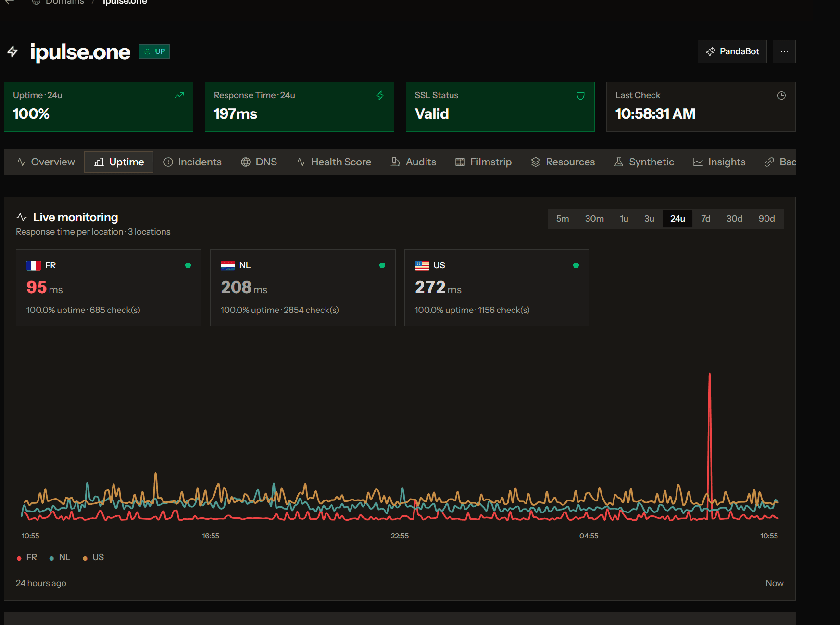840x625 pixels.
Task: Open the three-dots more options menu
Action: (x=784, y=51)
